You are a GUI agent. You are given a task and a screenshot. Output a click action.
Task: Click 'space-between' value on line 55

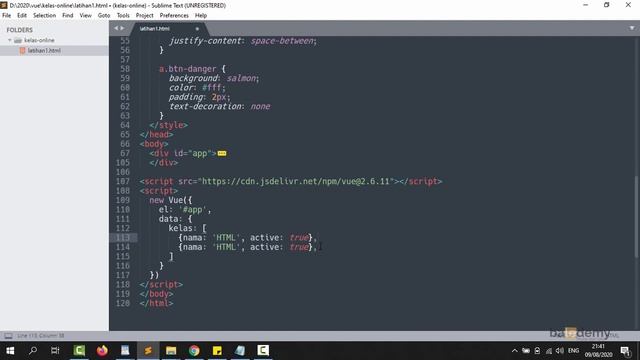(282, 41)
